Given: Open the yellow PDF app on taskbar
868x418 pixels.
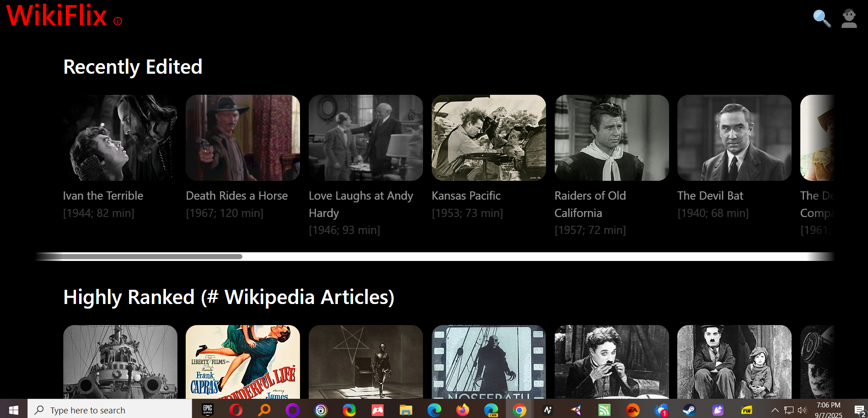Looking at the screenshot, I should pyautogui.click(x=746, y=410).
